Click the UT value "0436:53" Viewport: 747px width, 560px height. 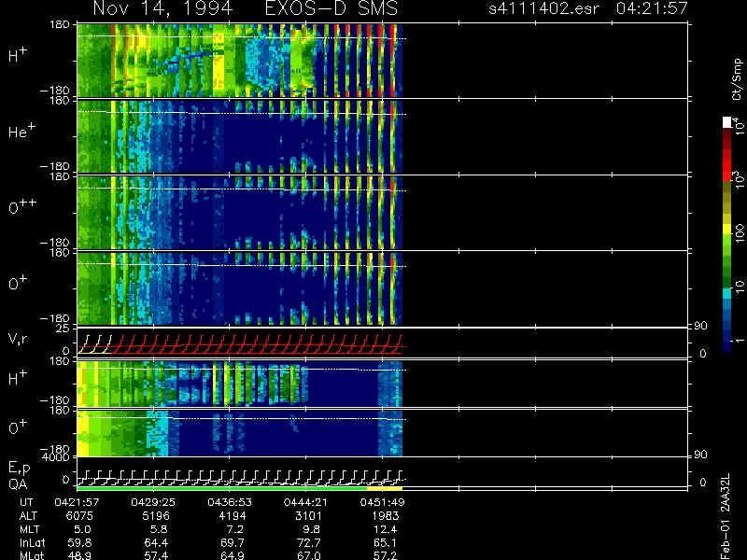click(x=230, y=502)
